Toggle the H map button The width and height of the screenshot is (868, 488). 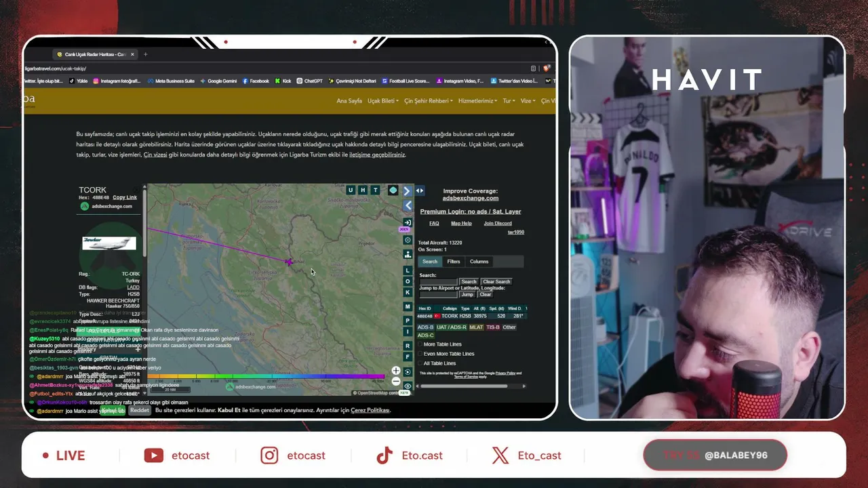[363, 190]
